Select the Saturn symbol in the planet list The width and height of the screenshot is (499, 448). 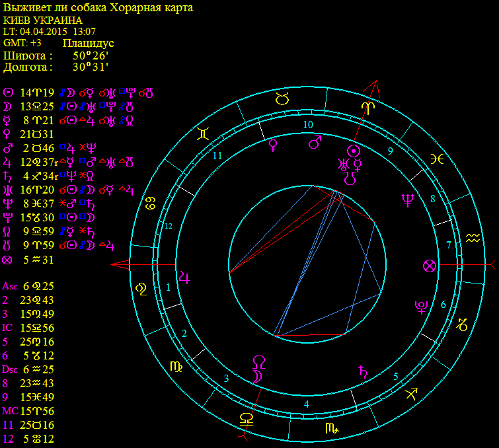click(x=7, y=176)
